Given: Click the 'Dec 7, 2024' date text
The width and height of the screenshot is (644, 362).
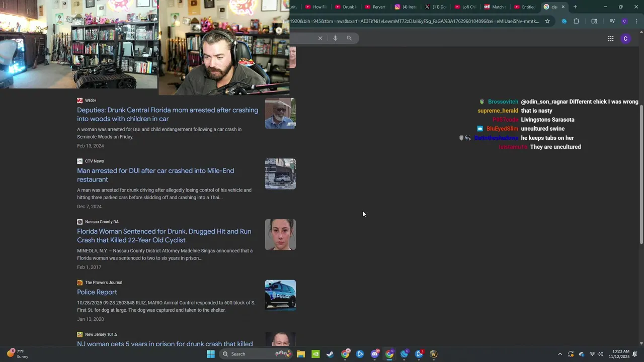Looking at the screenshot, I should click(x=90, y=207).
